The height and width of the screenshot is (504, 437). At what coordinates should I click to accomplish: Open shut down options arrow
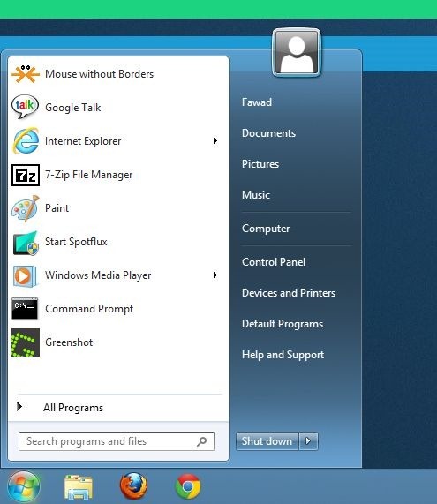point(308,441)
